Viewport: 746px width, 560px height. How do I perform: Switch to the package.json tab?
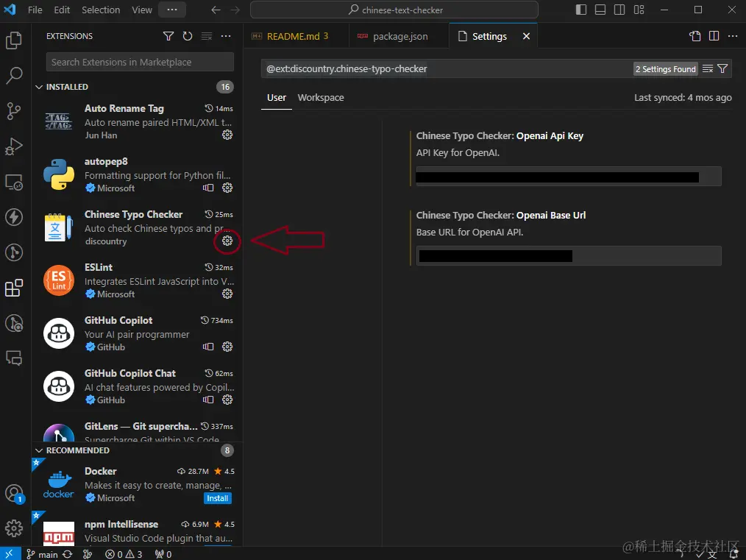pyautogui.click(x=399, y=36)
